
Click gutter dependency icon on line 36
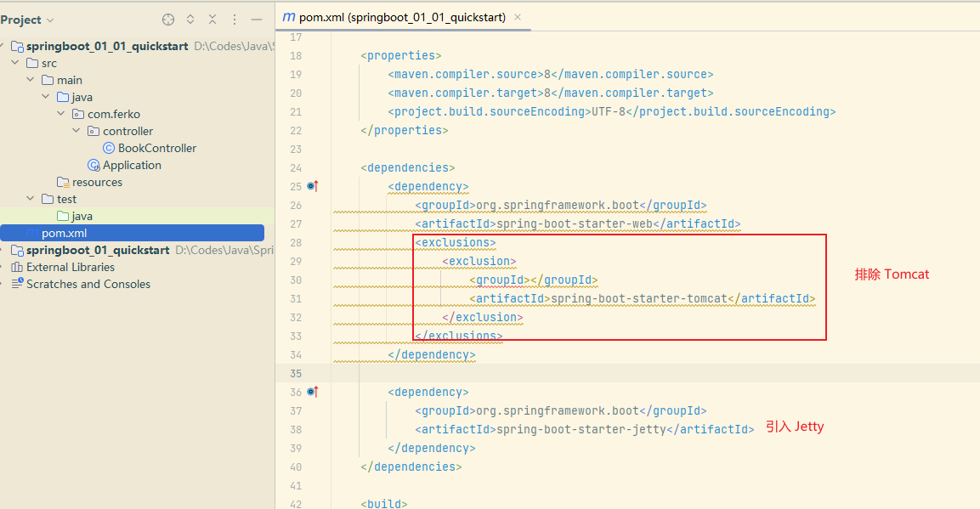(313, 392)
